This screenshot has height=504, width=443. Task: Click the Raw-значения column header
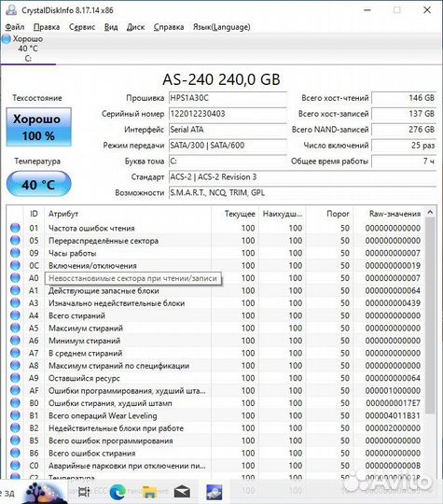tap(389, 214)
